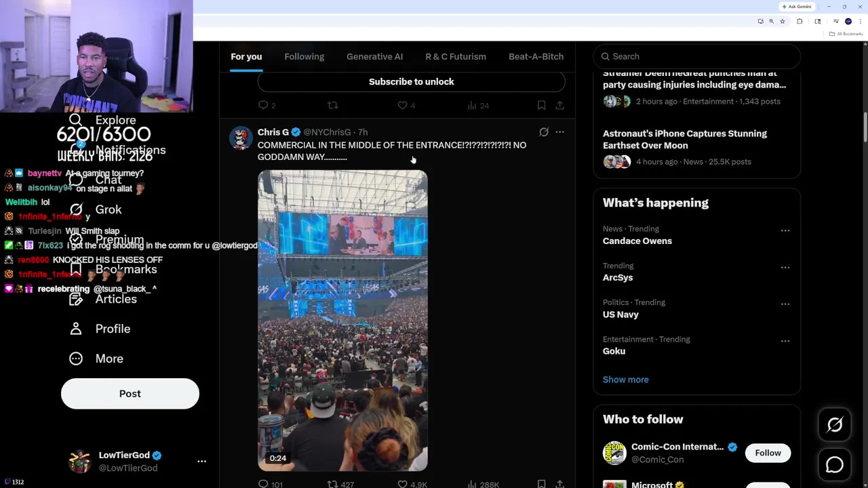Viewport: 868px width, 488px height.
Task: Open more options on Chris G post
Action: pos(559,132)
